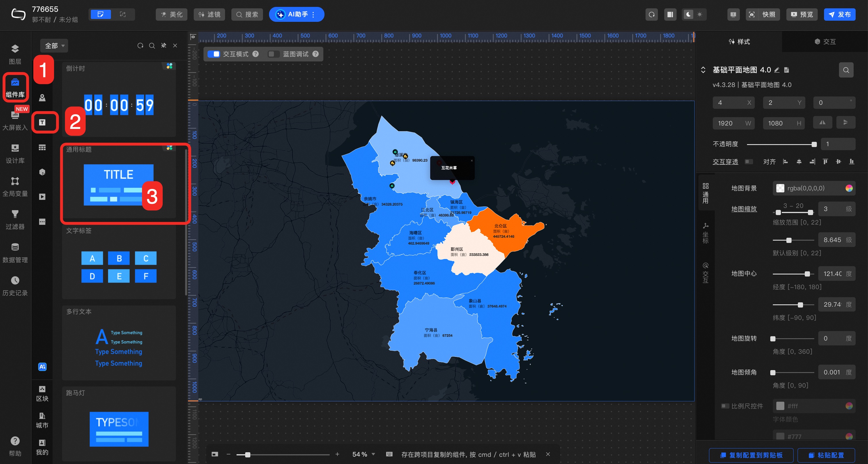The width and height of the screenshot is (868, 464).
Task: Flip the component horizontally
Action: point(822,123)
